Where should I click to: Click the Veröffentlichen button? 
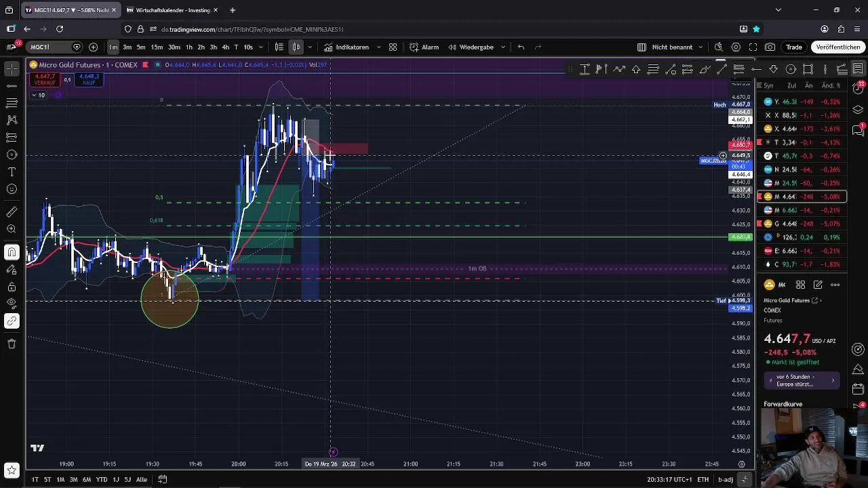[838, 47]
